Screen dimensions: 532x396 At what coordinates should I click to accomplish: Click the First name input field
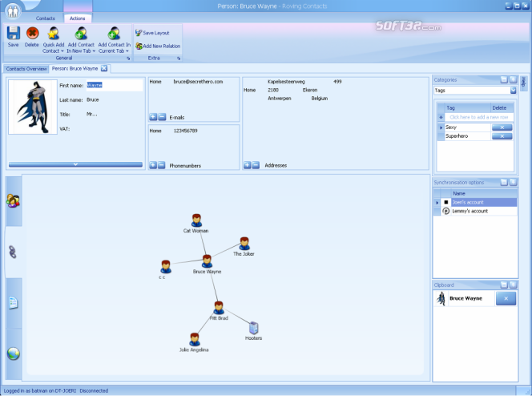[x=115, y=85]
